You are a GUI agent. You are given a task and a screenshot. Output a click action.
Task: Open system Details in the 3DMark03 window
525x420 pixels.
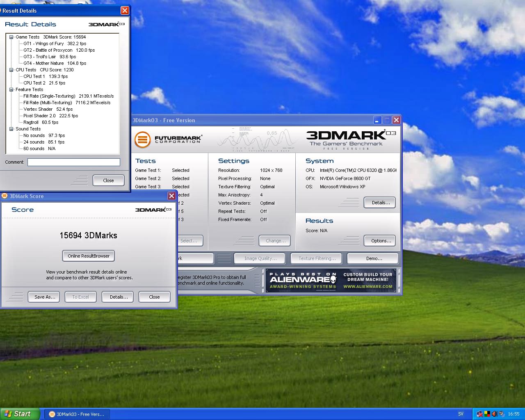(380, 203)
